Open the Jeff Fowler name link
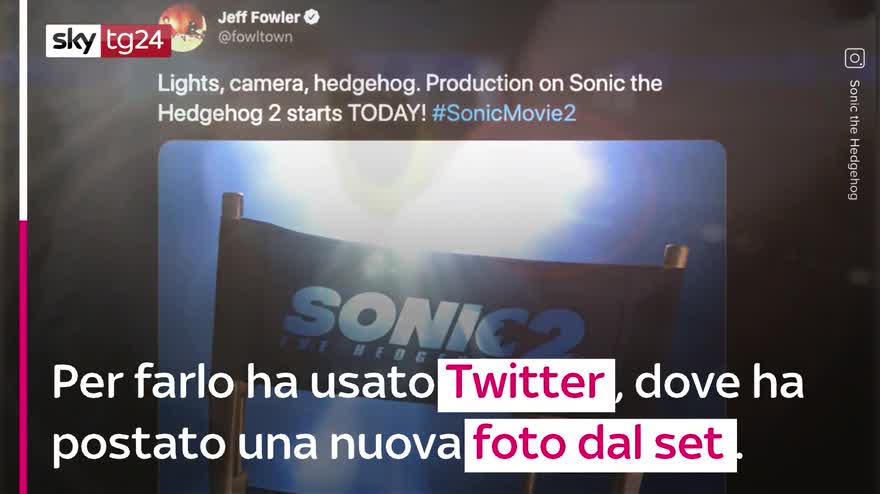Image resolution: width=880 pixels, height=494 pixels. (x=259, y=17)
